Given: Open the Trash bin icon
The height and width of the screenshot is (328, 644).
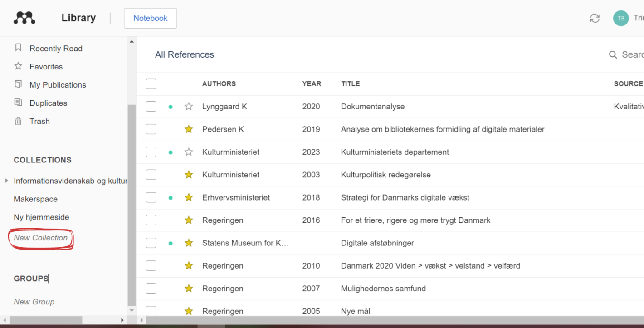Looking at the screenshot, I should pos(18,121).
